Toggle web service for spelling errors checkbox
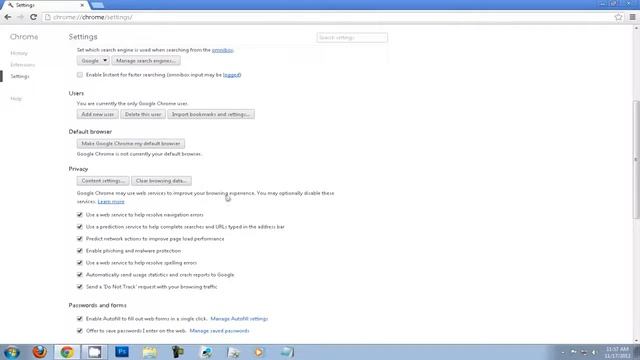Screen dimensions: 640x360 (80, 263)
